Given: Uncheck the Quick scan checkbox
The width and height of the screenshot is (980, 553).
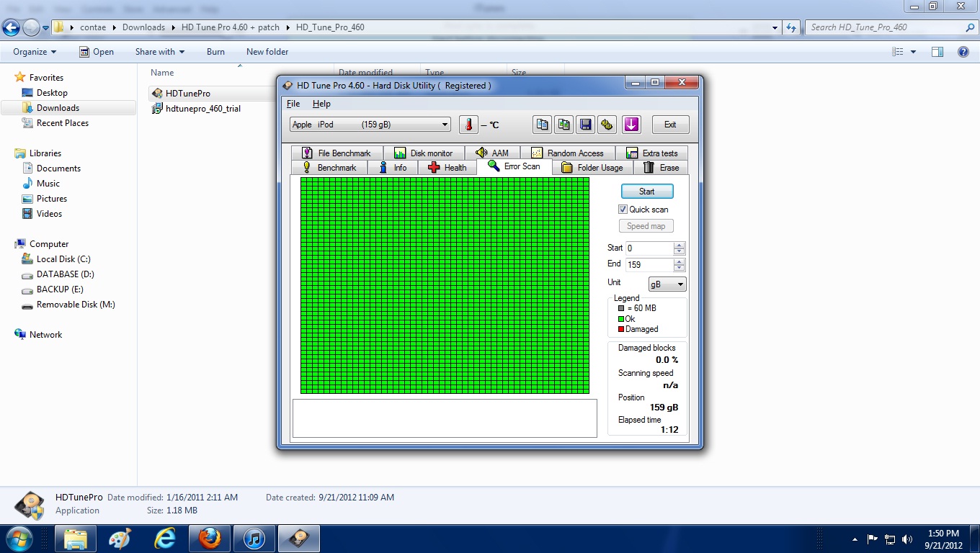Looking at the screenshot, I should click(623, 210).
